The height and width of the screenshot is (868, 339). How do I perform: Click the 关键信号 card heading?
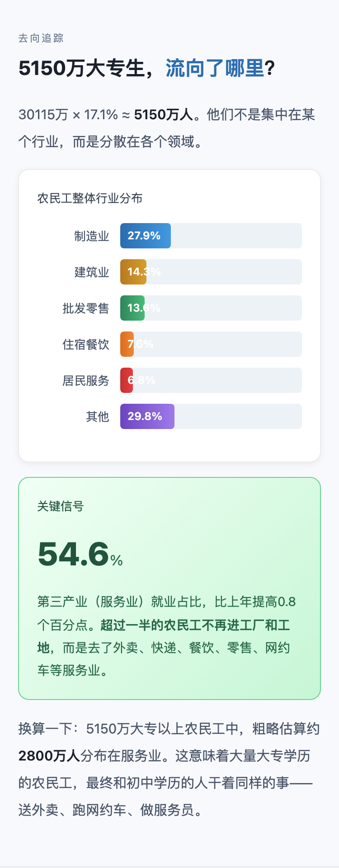pos(61,506)
